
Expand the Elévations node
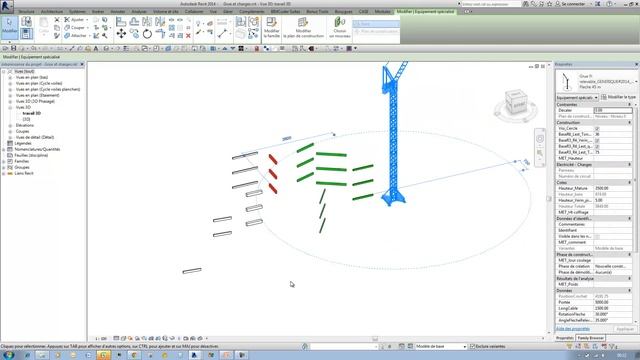tap(10, 125)
